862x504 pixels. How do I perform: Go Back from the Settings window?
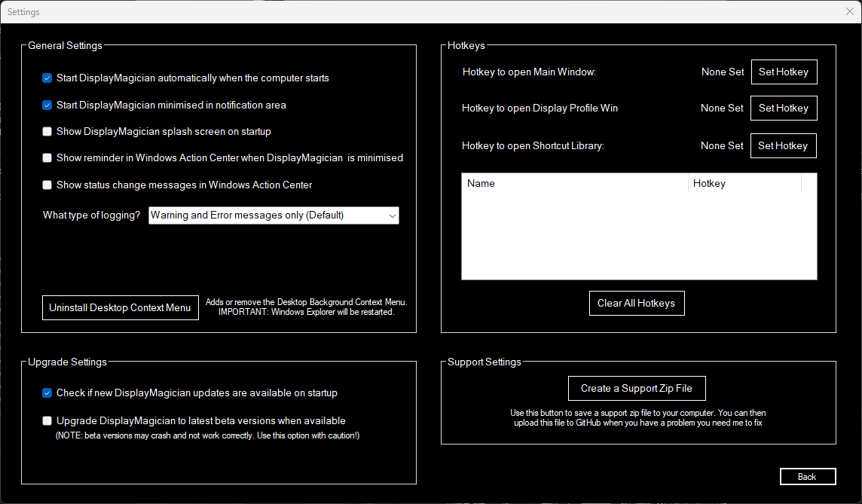click(x=808, y=477)
